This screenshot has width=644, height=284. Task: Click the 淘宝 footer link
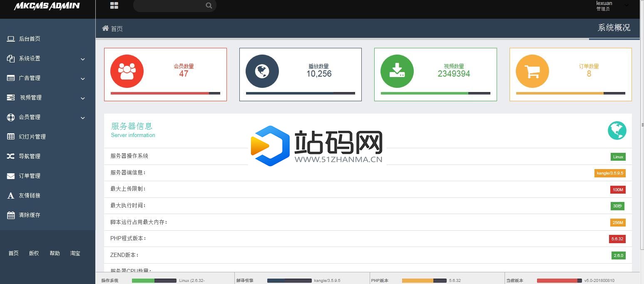coord(75,253)
